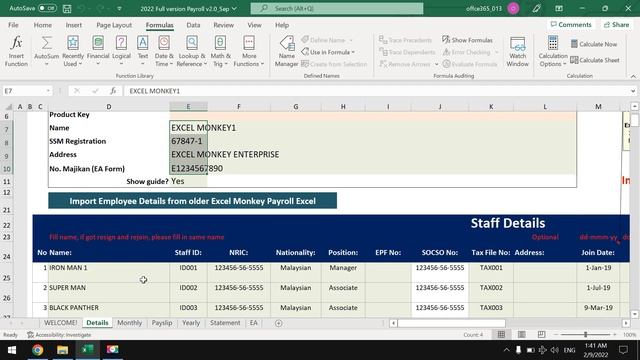Switch to Page Break Preview
Image resolution: width=640 pixels, height=360 pixels.
541,334
